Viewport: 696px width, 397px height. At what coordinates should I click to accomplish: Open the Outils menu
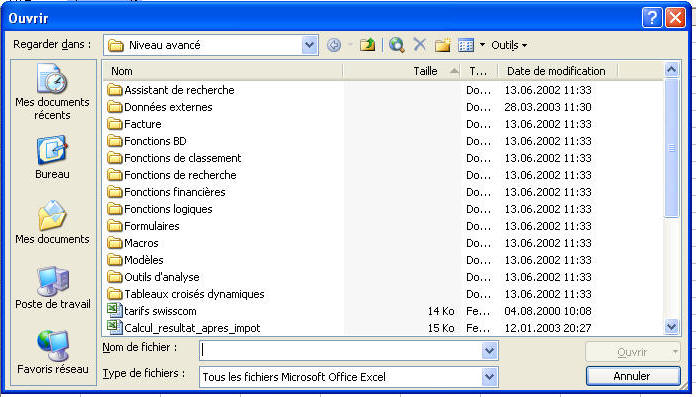pos(509,45)
